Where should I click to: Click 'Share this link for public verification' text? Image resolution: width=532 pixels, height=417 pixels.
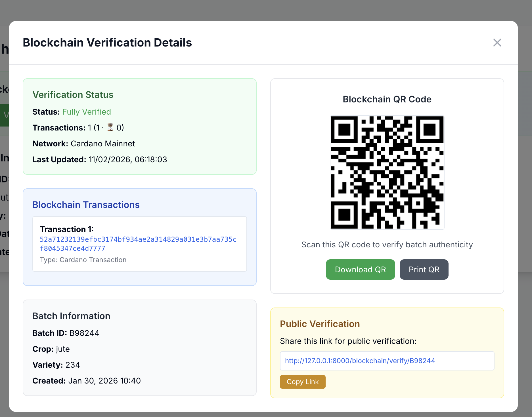tap(348, 341)
